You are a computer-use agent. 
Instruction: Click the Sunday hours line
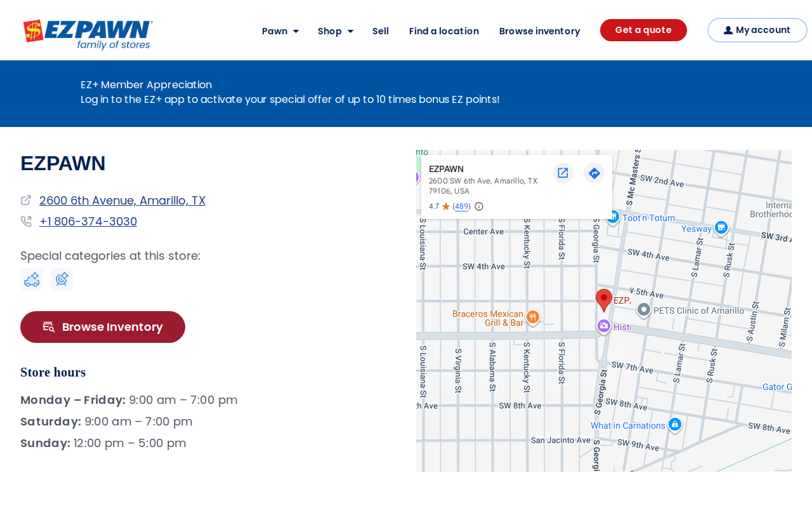[103, 443]
